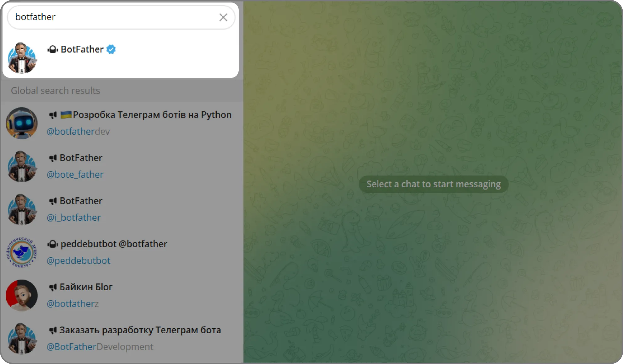Click the megaphone icon before Розробка Телеграм ботів
Image resolution: width=623 pixels, height=364 pixels.
point(52,115)
